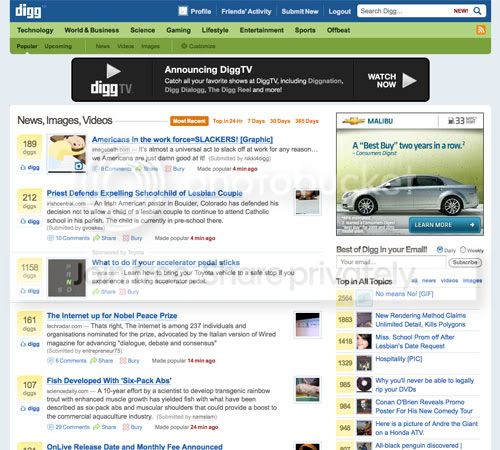Image resolution: width=500 pixels, height=450 pixels.
Task: Click the Digg logo
Action: tap(28, 11)
